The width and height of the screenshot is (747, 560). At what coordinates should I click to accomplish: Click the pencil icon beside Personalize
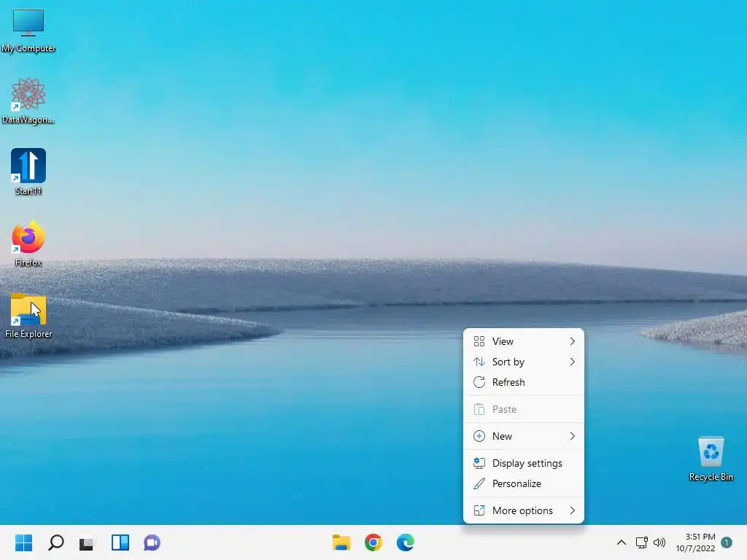[479, 484]
